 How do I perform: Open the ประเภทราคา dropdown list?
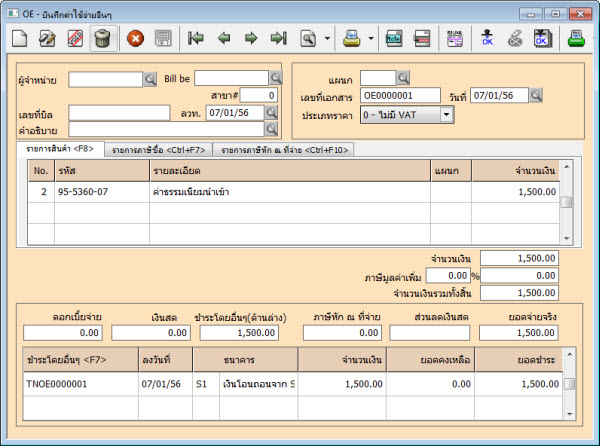[x=446, y=114]
